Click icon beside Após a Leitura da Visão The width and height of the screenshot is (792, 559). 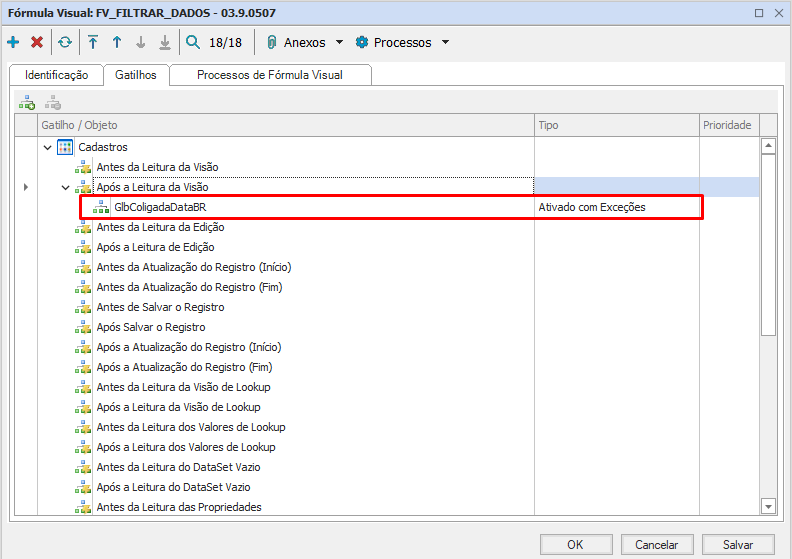(x=83, y=187)
